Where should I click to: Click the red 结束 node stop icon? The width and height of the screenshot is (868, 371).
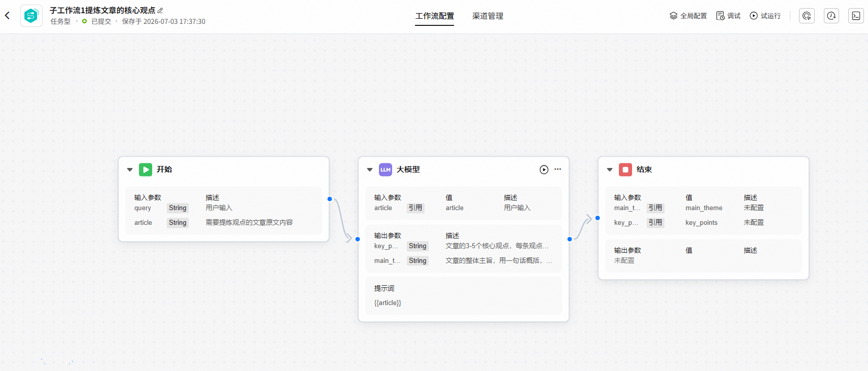[x=626, y=170]
